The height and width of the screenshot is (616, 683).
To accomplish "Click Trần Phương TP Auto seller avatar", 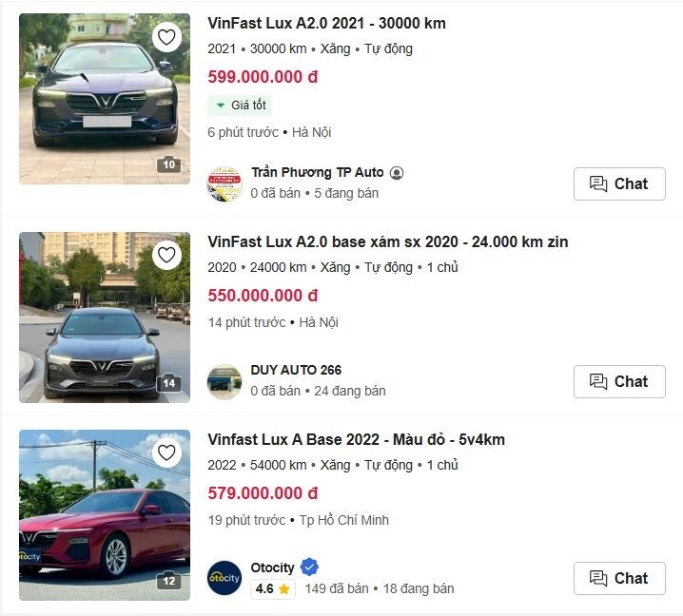I will pos(225,183).
